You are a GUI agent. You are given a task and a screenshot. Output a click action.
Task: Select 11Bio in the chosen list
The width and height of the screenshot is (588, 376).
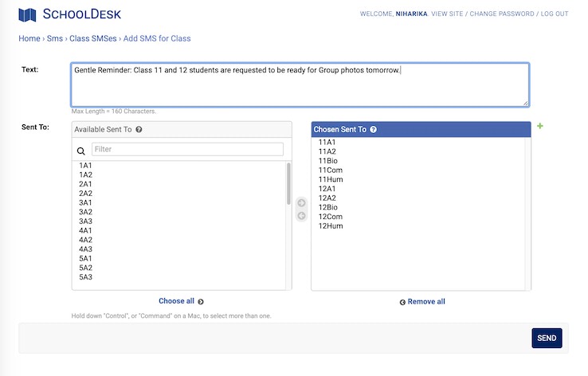tap(327, 160)
